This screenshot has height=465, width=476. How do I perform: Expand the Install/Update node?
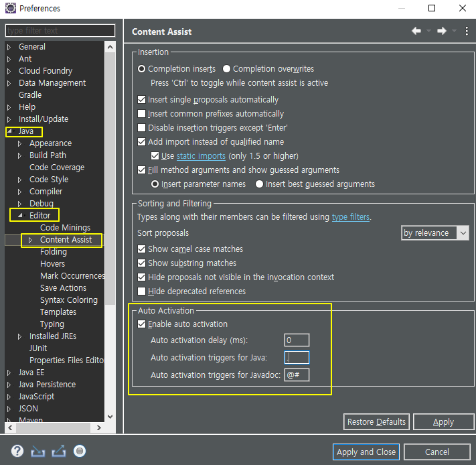point(9,119)
